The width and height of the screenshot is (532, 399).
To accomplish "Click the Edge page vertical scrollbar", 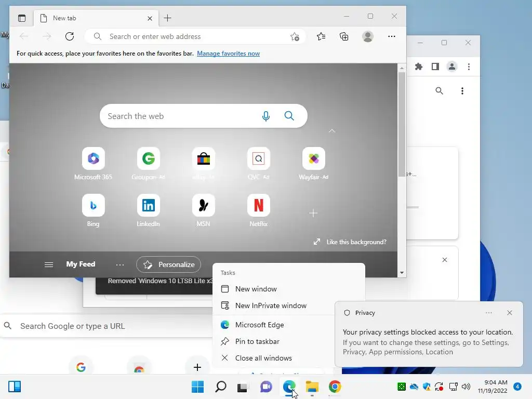I will (402, 124).
